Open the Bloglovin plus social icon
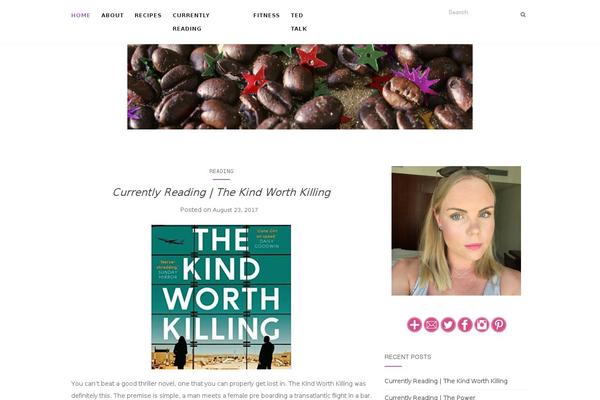Image resolution: width=600 pixels, height=400 pixels. click(x=414, y=325)
